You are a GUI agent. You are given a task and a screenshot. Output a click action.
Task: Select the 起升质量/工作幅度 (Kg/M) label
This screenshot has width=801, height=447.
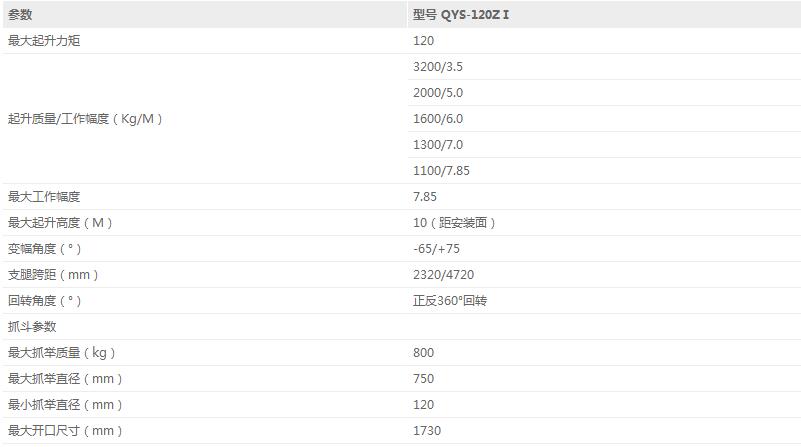85,119
